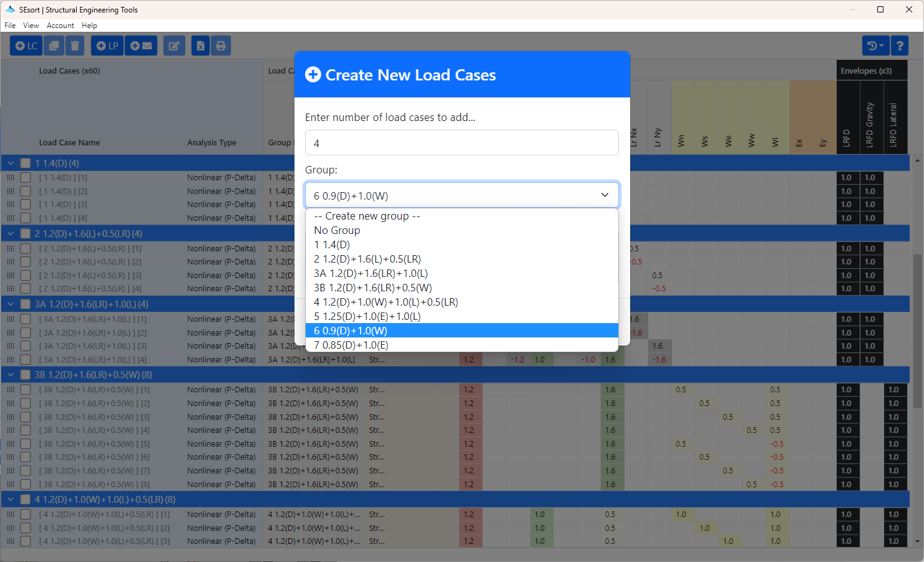This screenshot has height=562, width=924.
Task: Click drag handle of row [ 3A 1.2(D)+1.6(LR)+1.0(L) ] [1]
Action: tap(10, 319)
